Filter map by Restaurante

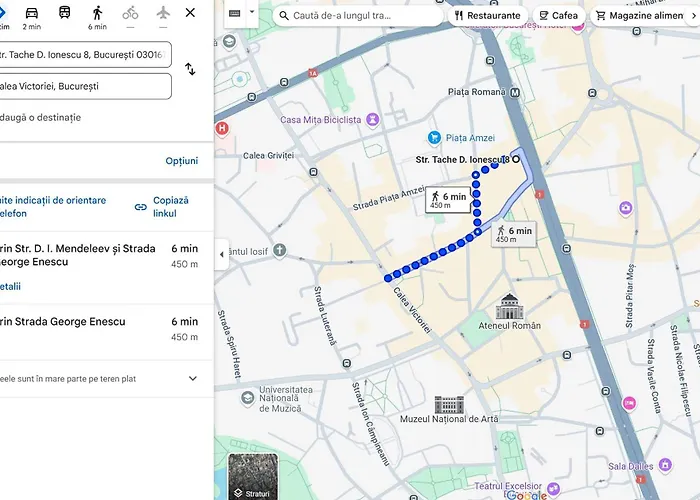(x=487, y=16)
